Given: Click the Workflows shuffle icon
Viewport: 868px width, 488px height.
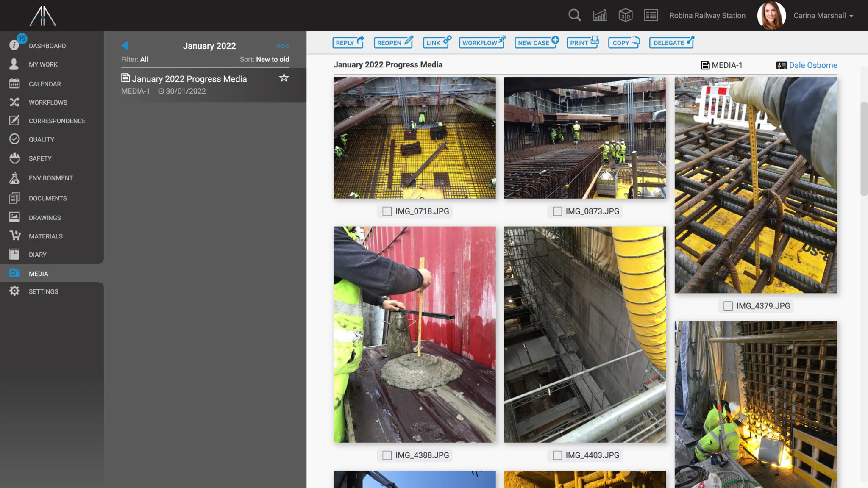Looking at the screenshot, I should (x=14, y=102).
